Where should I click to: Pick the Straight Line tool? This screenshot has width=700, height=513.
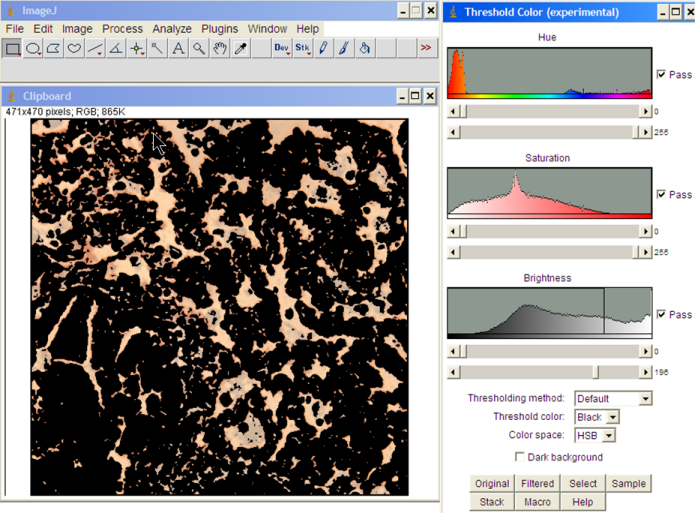click(x=95, y=48)
